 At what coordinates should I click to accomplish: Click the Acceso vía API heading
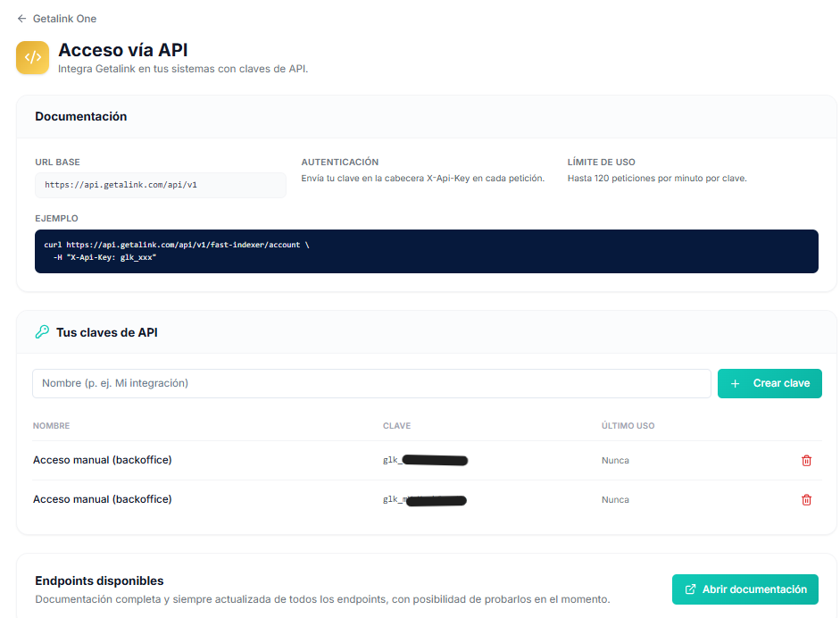(122, 50)
